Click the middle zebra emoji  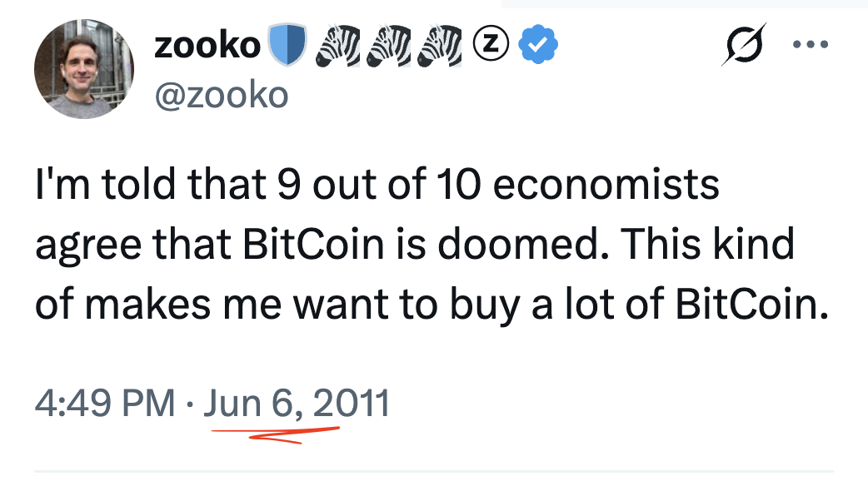[388, 46]
